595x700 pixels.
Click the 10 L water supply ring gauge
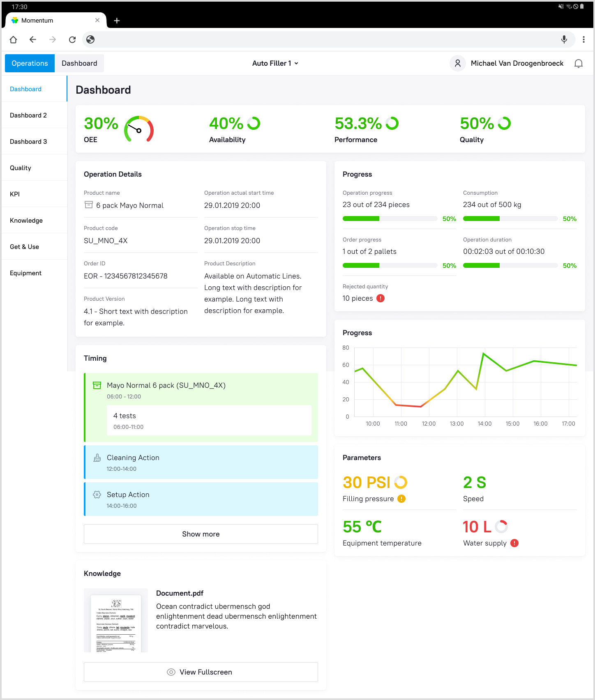501,527
